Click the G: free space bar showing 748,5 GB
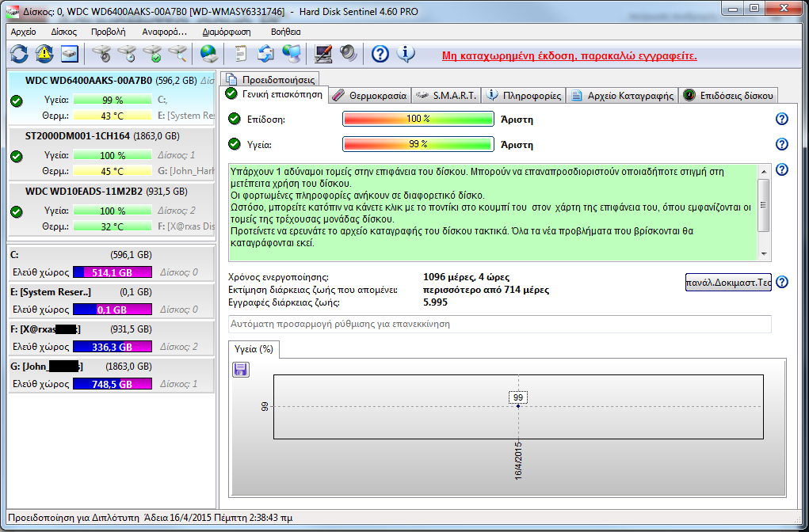Viewport: 809px width, 532px height. coord(113,384)
